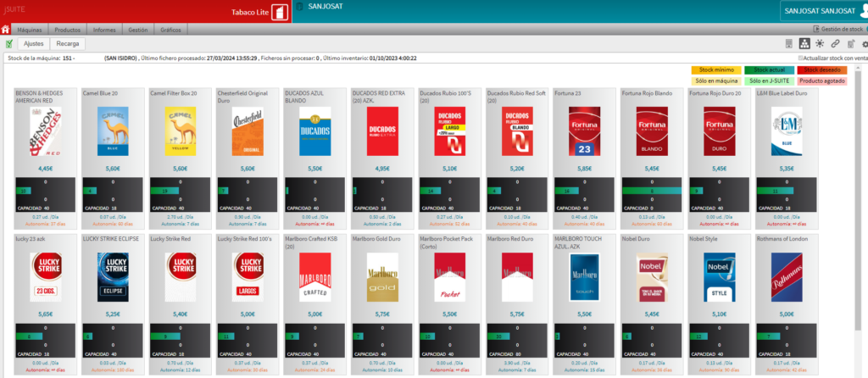Click the chain link toolbar icon

(835, 44)
